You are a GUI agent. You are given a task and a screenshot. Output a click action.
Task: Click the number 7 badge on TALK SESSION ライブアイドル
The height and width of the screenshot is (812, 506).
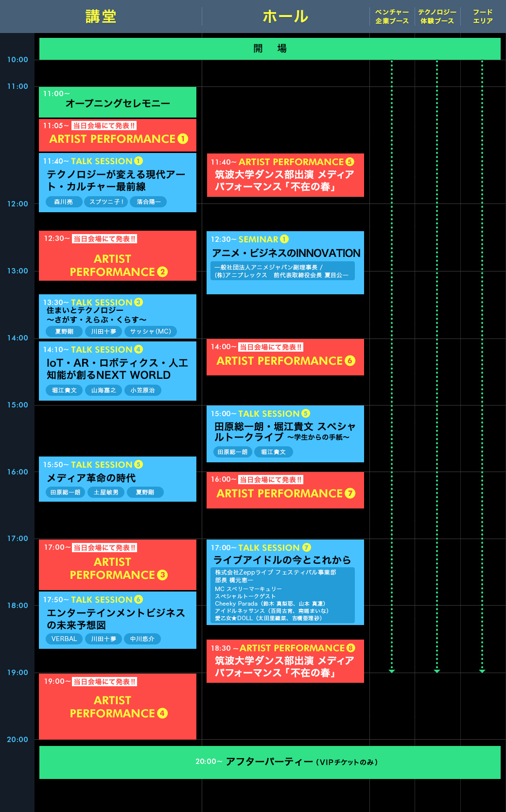click(x=307, y=548)
